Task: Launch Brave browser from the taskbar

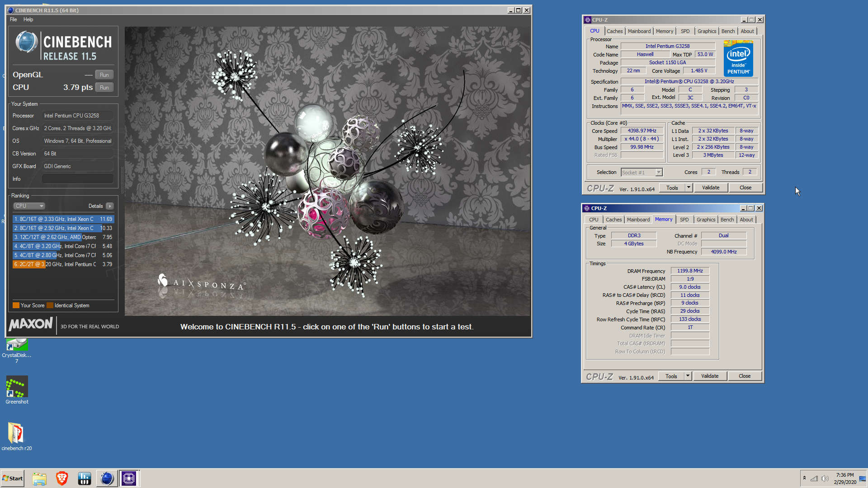Action: [x=62, y=479]
